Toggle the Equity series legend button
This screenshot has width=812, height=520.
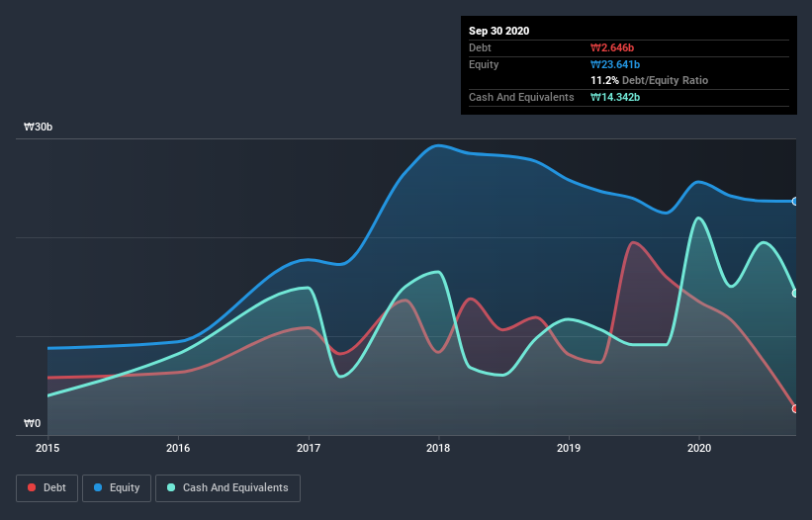[x=117, y=488]
